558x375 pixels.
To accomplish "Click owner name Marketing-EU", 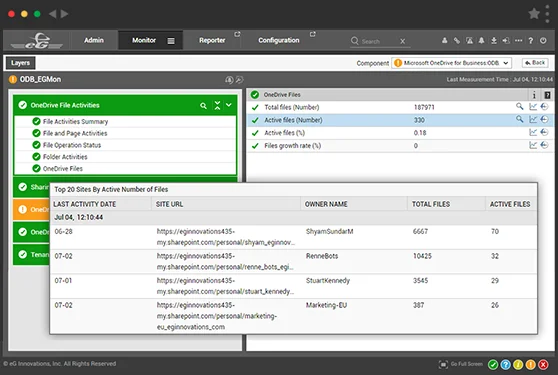I will (326, 305).
